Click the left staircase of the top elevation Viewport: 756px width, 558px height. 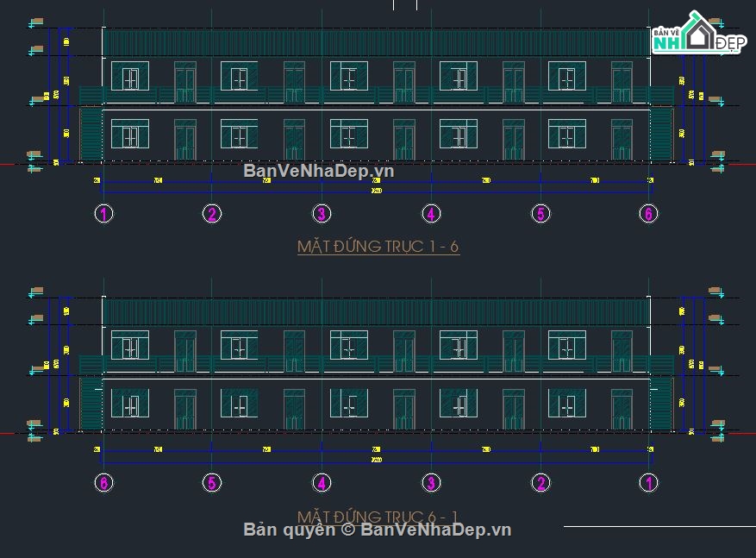[x=91, y=134]
